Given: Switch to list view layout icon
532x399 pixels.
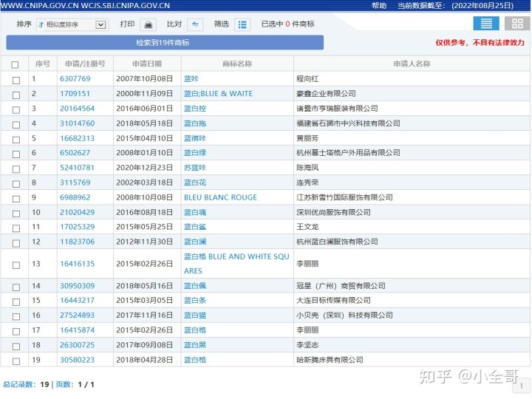Looking at the screenshot, I should click(485, 24).
